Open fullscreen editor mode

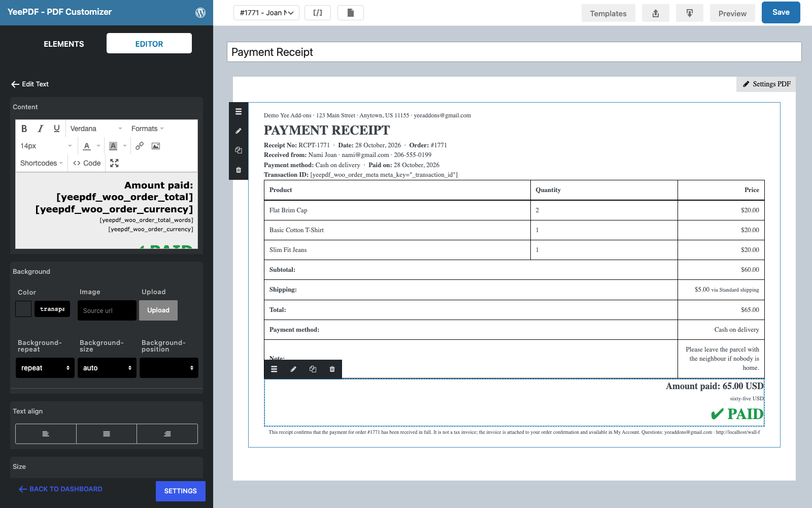(x=114, y=163)
